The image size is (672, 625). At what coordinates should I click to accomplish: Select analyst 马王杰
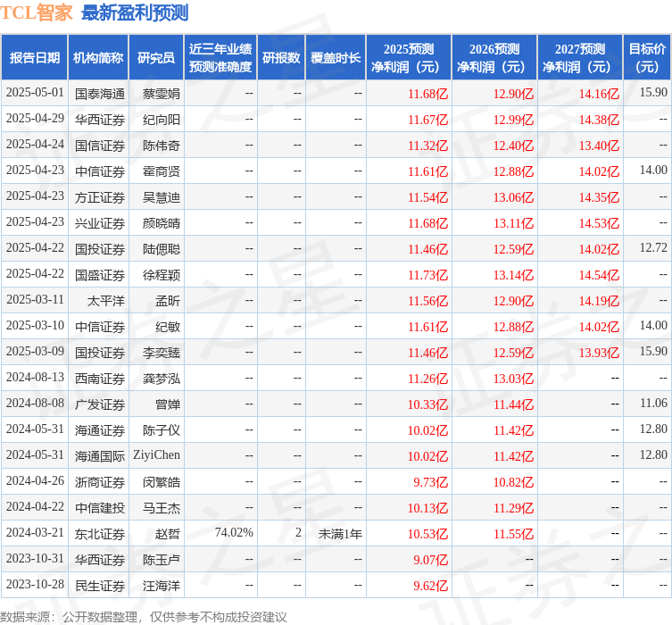[162, 508]
